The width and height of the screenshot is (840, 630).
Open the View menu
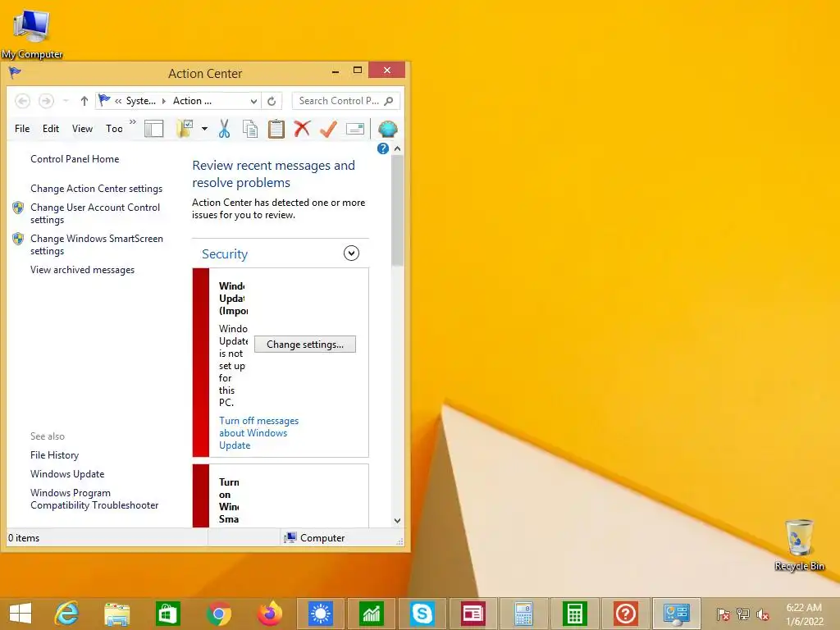(x=83, y=129)
